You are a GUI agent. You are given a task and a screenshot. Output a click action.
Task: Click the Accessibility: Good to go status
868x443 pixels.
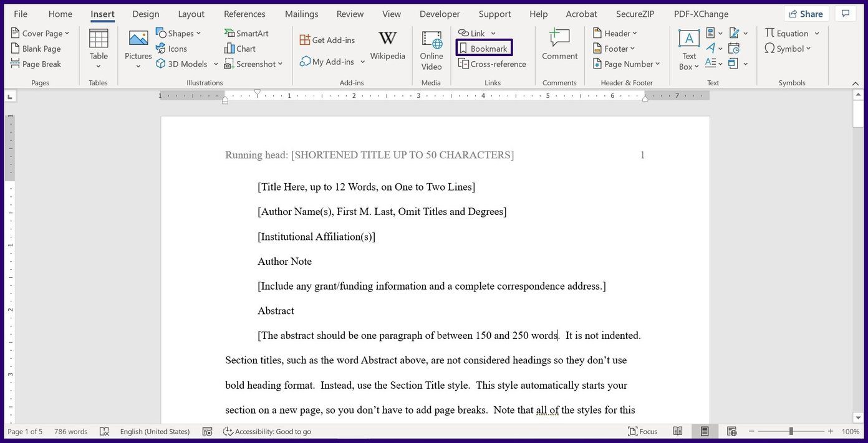pyautogui.click(x=267, y=431)
